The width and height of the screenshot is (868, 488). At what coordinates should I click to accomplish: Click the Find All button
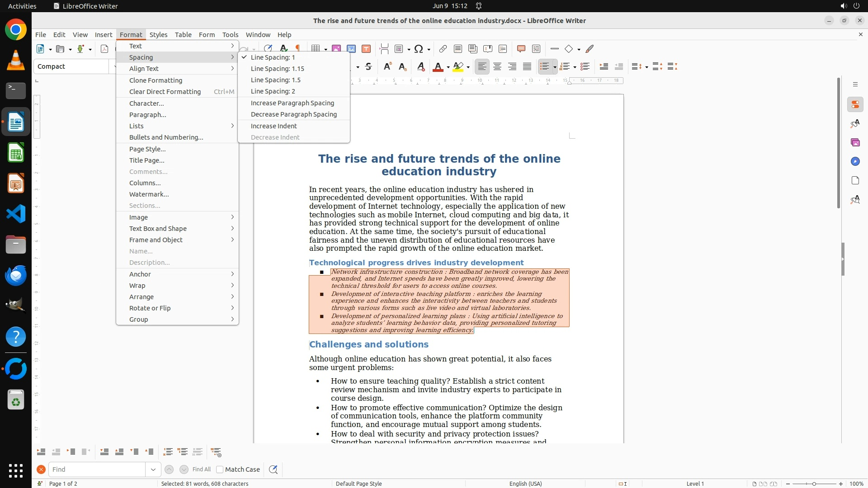201,469
